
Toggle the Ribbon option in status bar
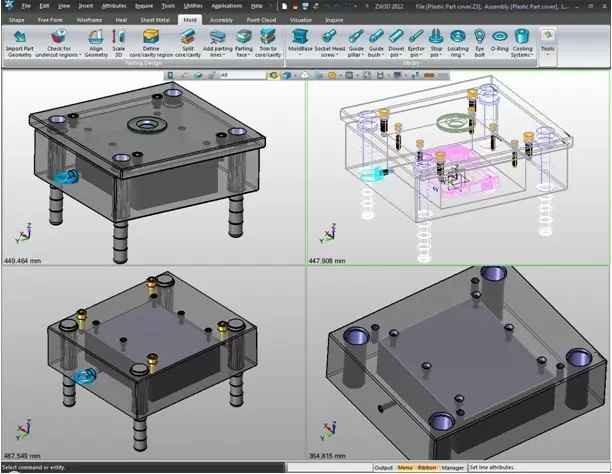click(x=426, y=467)
